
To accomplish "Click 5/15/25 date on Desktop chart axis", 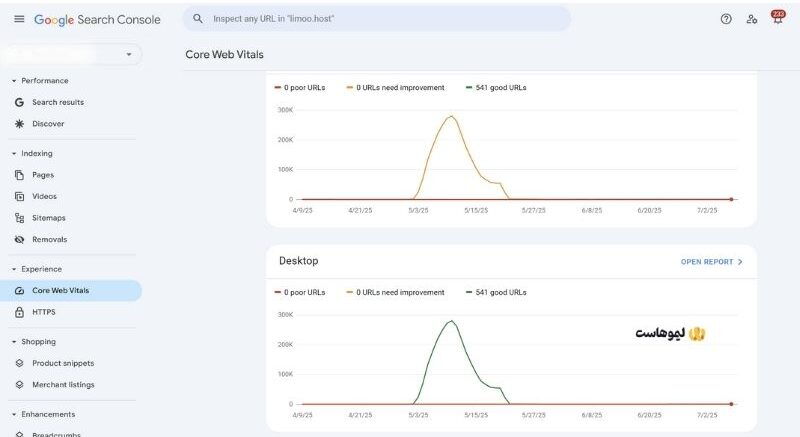I will coord(476,415).
